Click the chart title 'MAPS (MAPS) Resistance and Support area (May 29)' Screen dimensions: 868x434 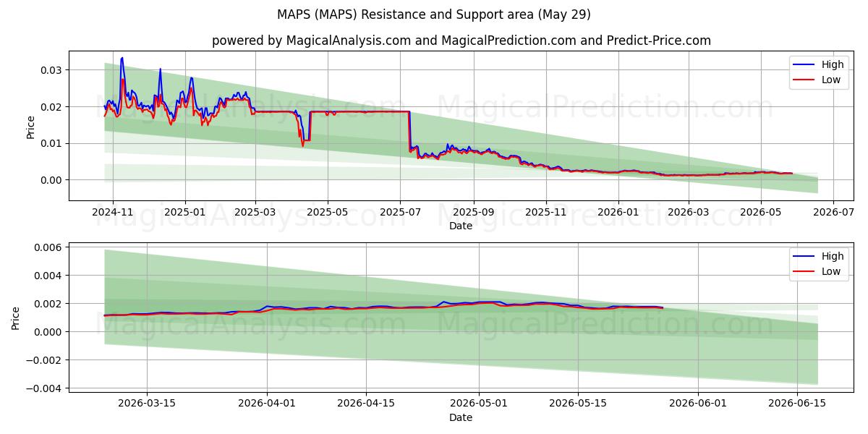(434, 14)
